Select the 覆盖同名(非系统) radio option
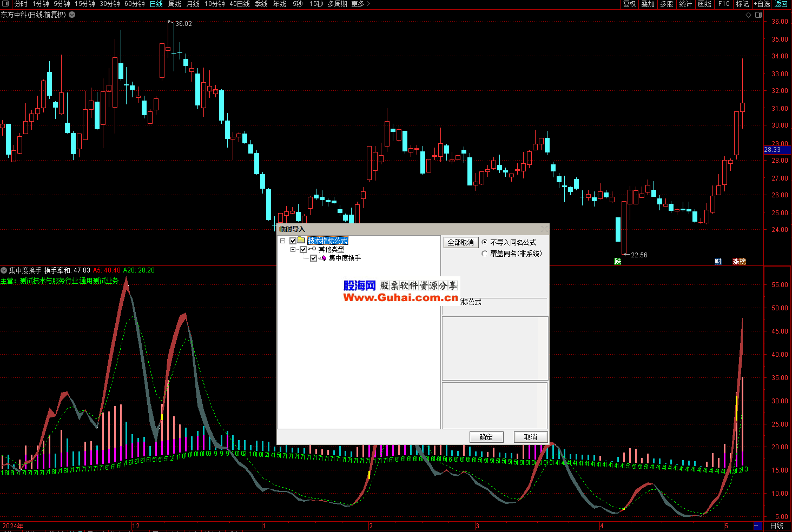This screenshot has width=792, height=532. (484, 253)
